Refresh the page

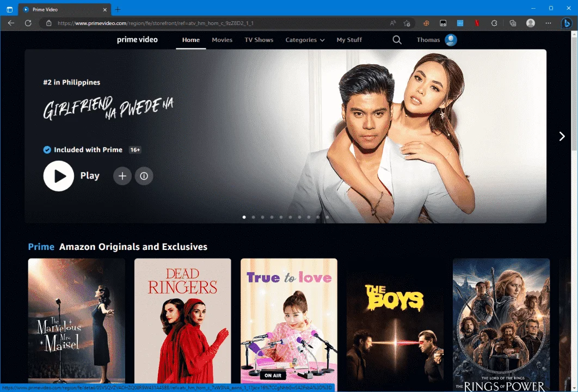(28, 23)
